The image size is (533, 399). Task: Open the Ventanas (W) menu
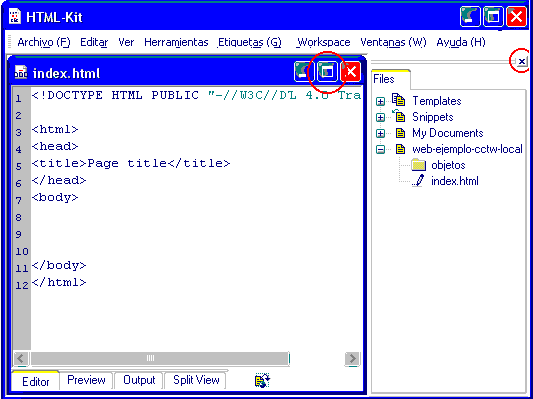pos(393,42)
